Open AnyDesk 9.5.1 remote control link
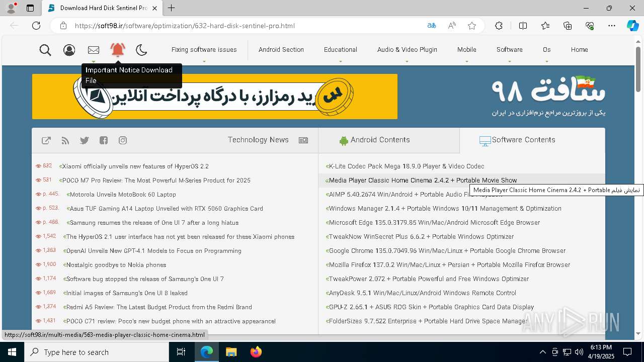The height and width of the screenshot is (362, 644). pyautogui.click(x=422, y=293)
